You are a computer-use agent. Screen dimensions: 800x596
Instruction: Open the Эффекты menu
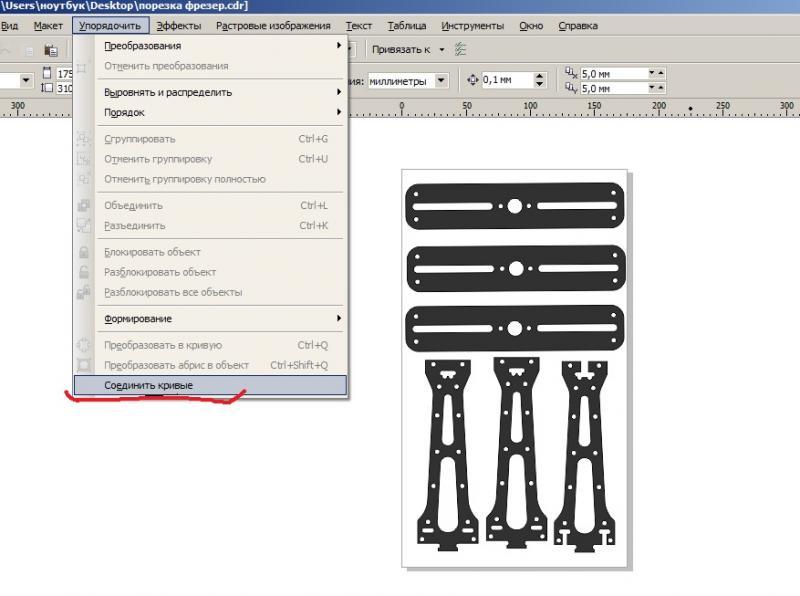pos(179,26)
